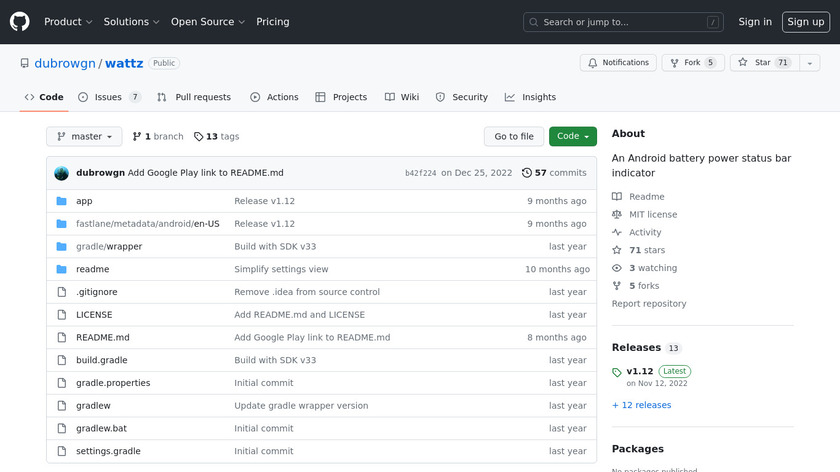Expand the star list dropdown arrow
The height and width of the screenshot is (472, 840).
click(x=807, y=63)
